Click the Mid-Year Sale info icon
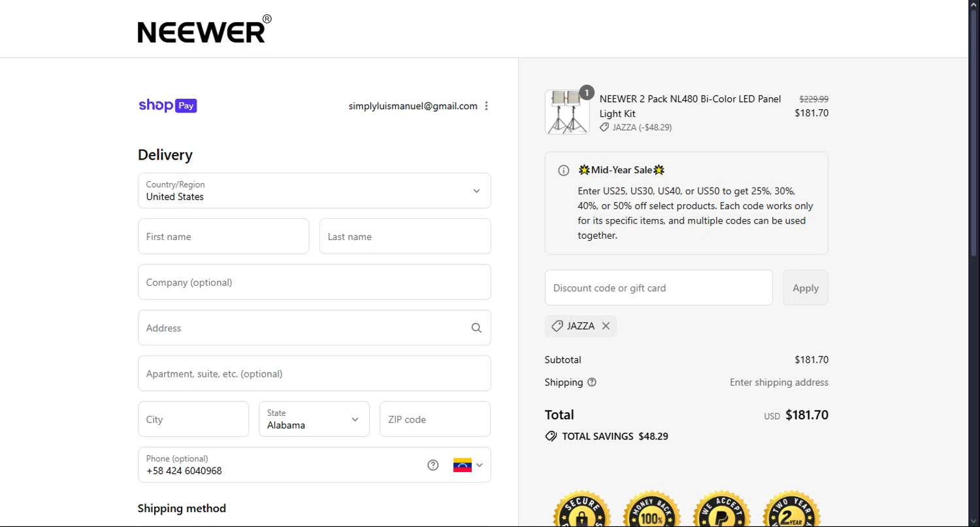The width and height of the screenshot is (980, 527). click(x=564, y=171)
